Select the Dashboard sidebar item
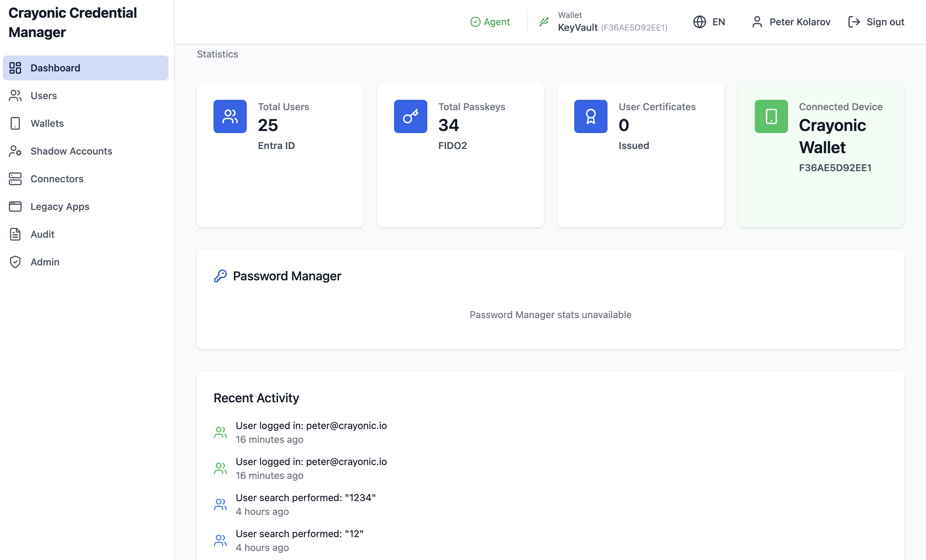Screen dimensions: 926x560 (x=55, y=68)
